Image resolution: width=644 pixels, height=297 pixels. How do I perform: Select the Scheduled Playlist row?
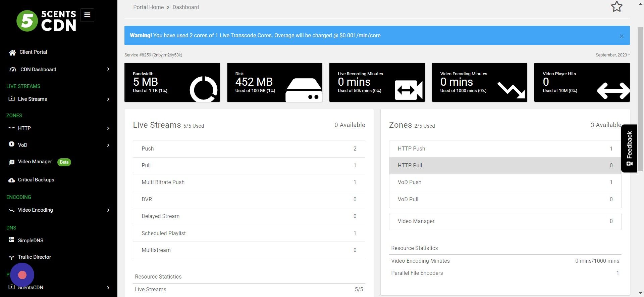point(249,234)
